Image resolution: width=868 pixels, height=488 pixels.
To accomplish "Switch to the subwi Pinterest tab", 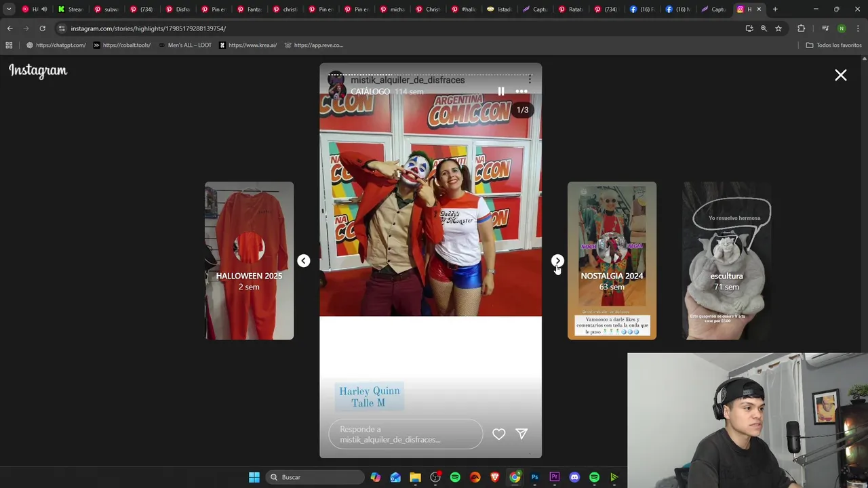I will click(x=106, y=9).
